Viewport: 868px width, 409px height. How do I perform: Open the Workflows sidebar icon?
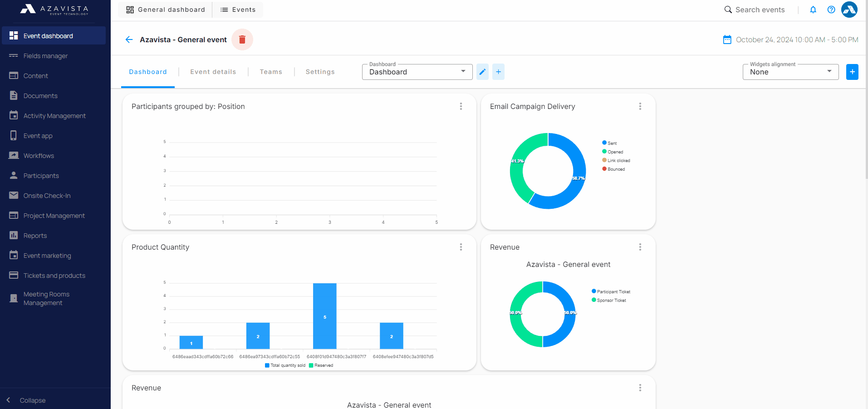point(14,155)
